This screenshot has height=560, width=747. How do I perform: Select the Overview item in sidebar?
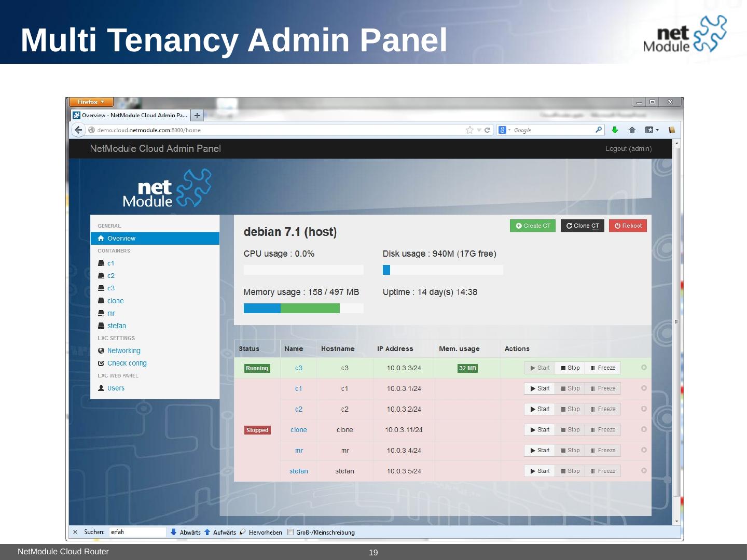155,239
